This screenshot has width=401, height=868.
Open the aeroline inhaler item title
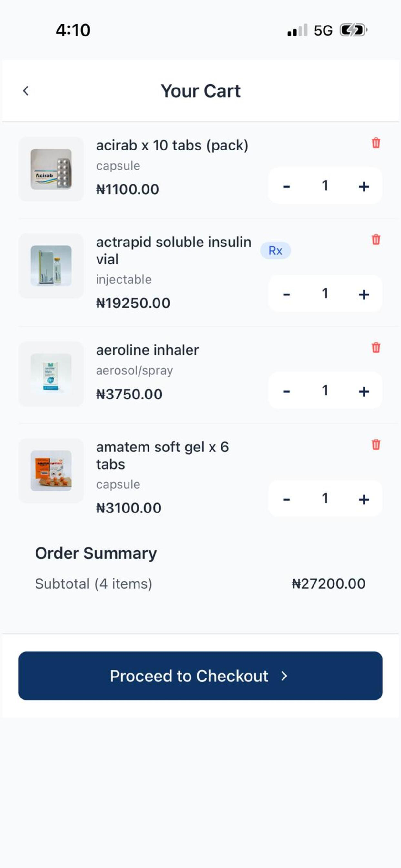tap(147, 350)
